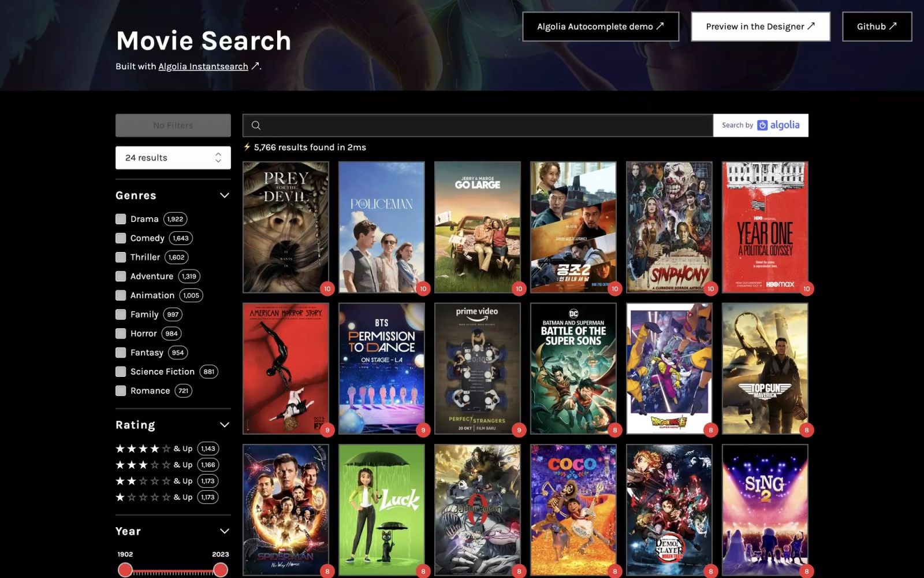Click the rating badge on the Permission to Dance poster
Image resolution: width=924 pixels, height=578 pixels.
[x=423, y=429]
